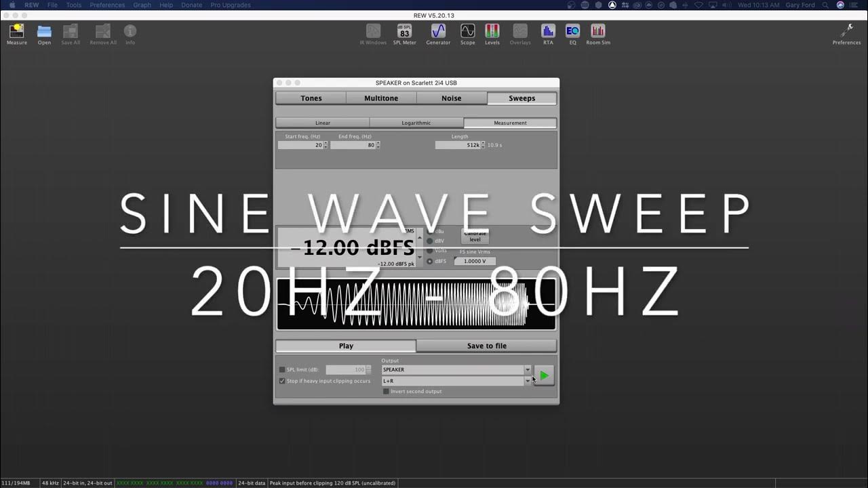The width and height of the screenshot is (868, 488).
Task: Decrease RMS level with down arrow
Action: click(419, 258)
